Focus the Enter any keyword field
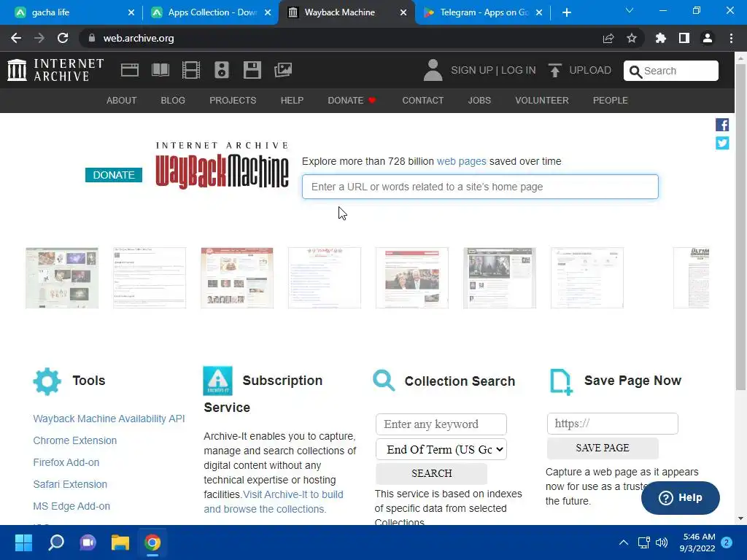The width and height of the screenshot is (747, 560). coord(441,424)
